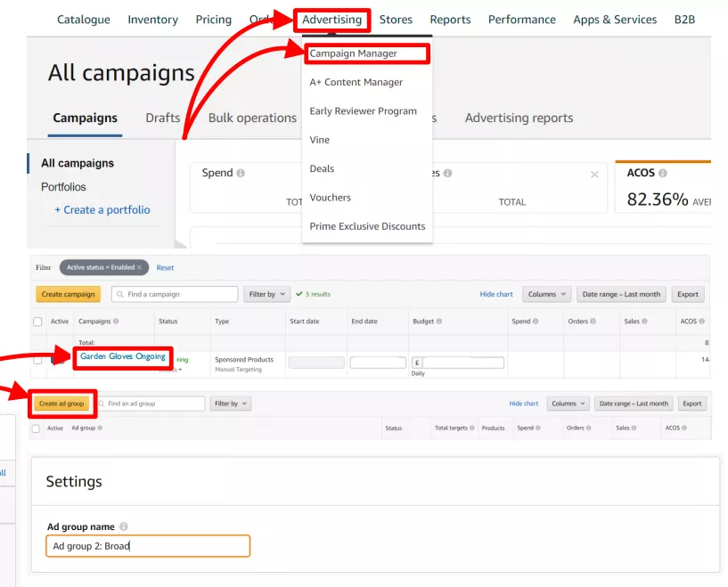
Task: Open ad group Filter by dropdown
Action: pos(230,404)
